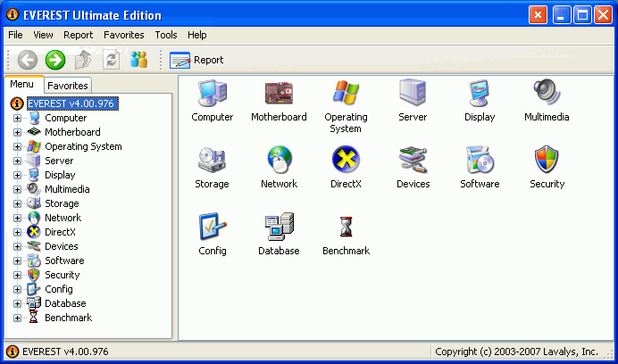Click the Back arrow toolbar button
Image resolution: width=618 pixels, height=364 pixels.
pyautogui.click(x=27, y=60)
